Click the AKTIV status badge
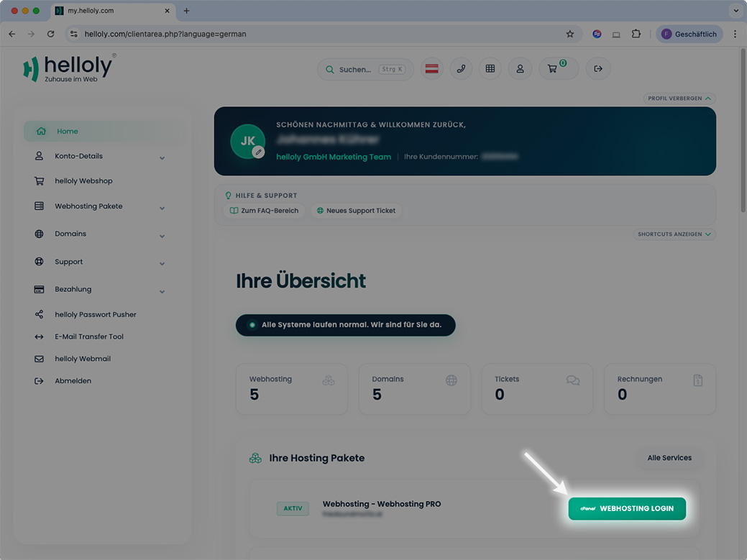The width and height of the screenshot is (747, 560). pos(293,508)
